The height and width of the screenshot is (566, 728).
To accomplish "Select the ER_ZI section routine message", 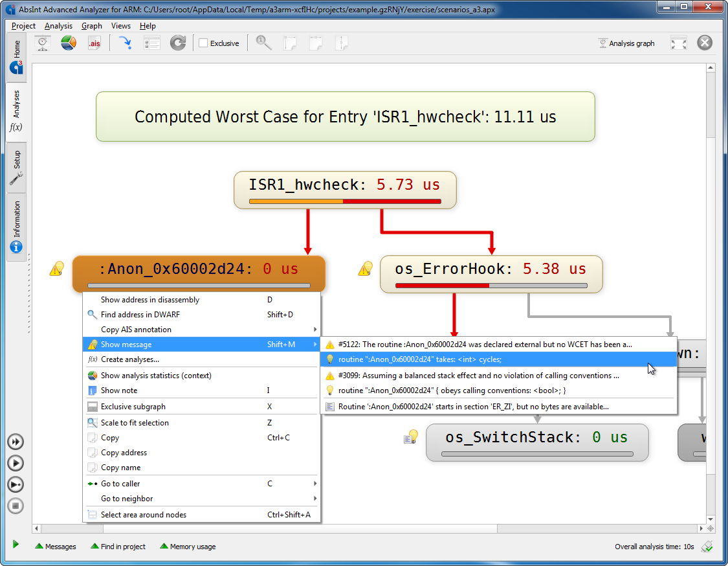I will click(499, 407).
